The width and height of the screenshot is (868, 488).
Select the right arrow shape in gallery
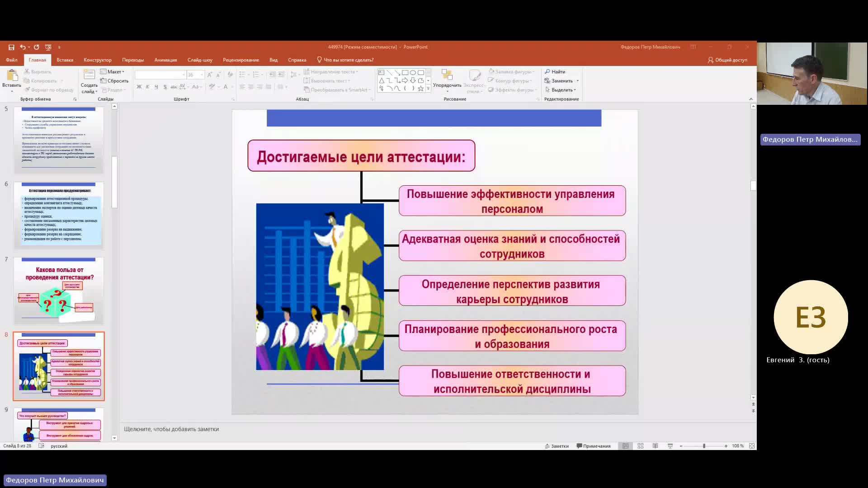(x=405, y=80)
